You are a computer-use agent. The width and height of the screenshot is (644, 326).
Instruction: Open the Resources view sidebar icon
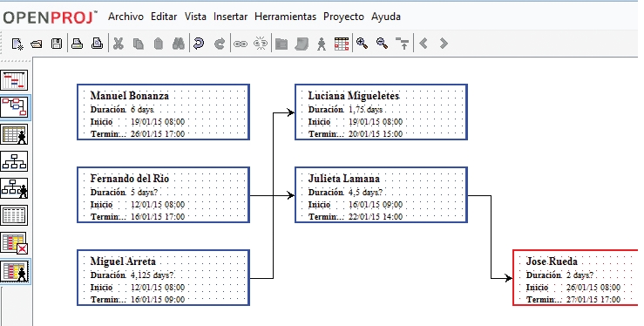click(14, 134)
